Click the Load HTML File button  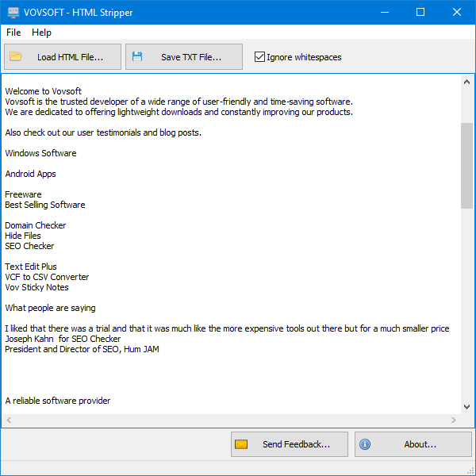(x=63, y=57)
